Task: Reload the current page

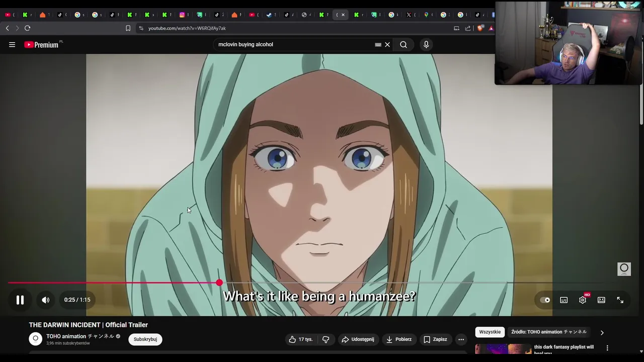Action: [28, 28]
